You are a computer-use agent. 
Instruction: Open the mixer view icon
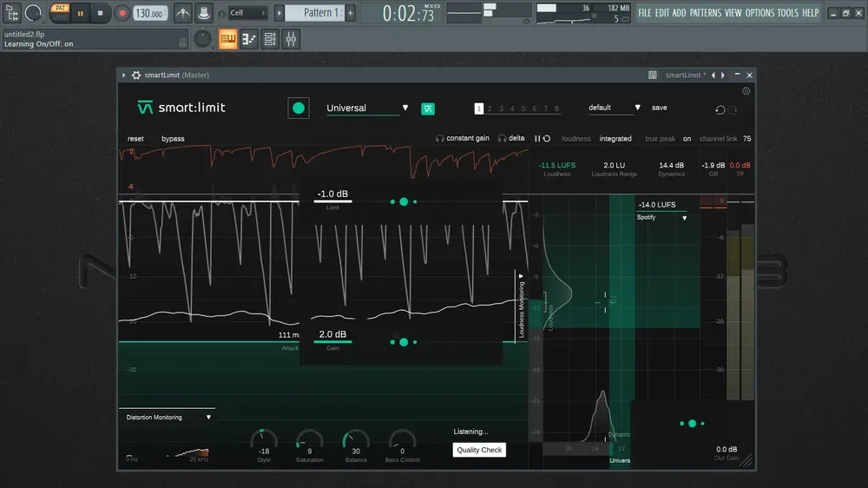pos(291,39)
